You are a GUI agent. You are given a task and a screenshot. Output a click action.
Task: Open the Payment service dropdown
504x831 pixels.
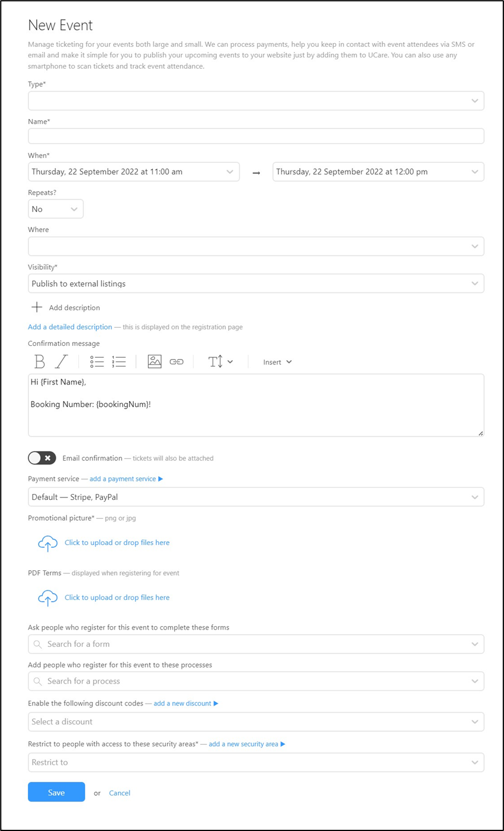pyautogui.click(x=256, y=497)
